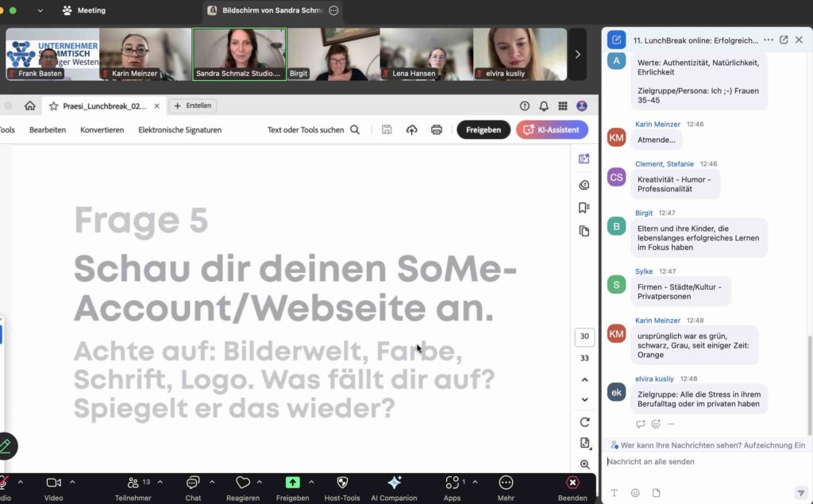This screenshot has width=813, height=504.
Task: Open the Teilnehmer participants panel
Action: pyautogui.click(x=133, y=488)
